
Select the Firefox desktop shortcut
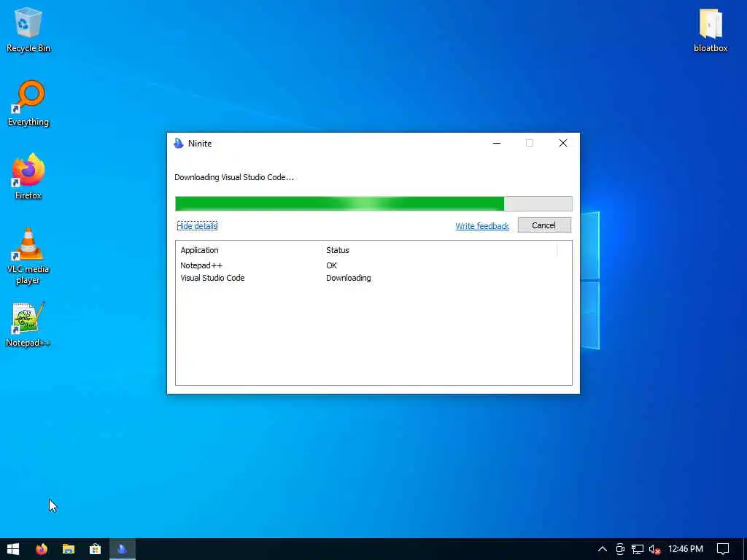click(x=28, y=176)
